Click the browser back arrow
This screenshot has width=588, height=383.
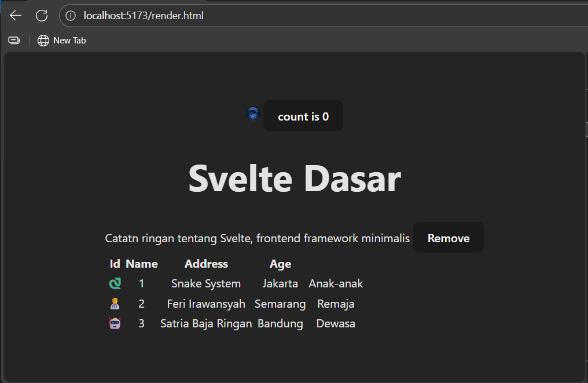[x=16, y=16]
